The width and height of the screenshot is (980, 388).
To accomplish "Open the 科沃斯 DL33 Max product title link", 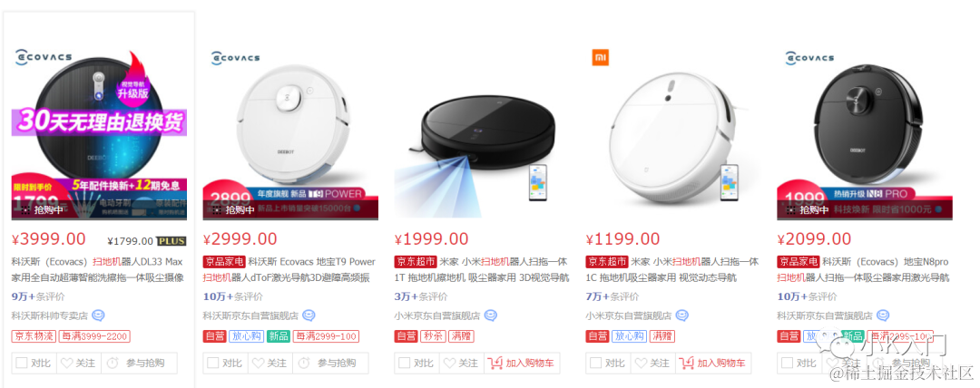I will click(98, 269).
